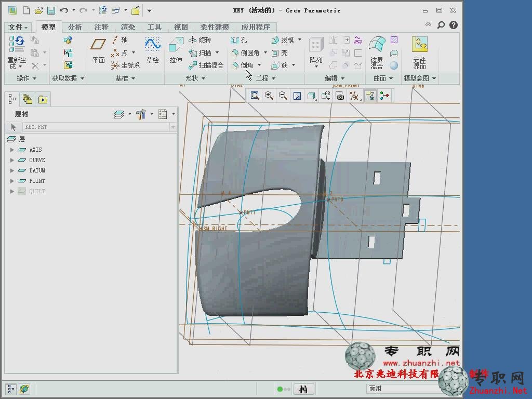The height and width of the screenshot is (399, 532).
Task: Click the Repaint icon in graphics toolbar
Action: (297, 96)
